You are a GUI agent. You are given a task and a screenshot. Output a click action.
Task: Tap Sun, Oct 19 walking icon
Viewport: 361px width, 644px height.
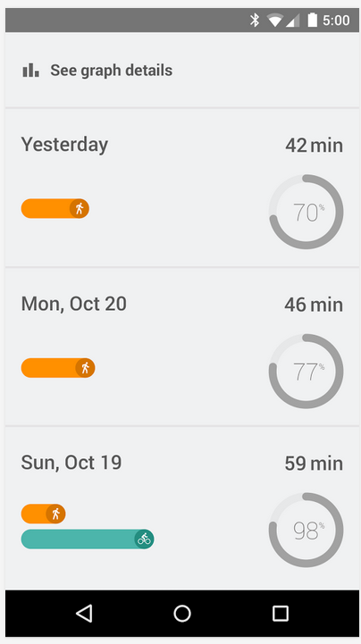55,514
